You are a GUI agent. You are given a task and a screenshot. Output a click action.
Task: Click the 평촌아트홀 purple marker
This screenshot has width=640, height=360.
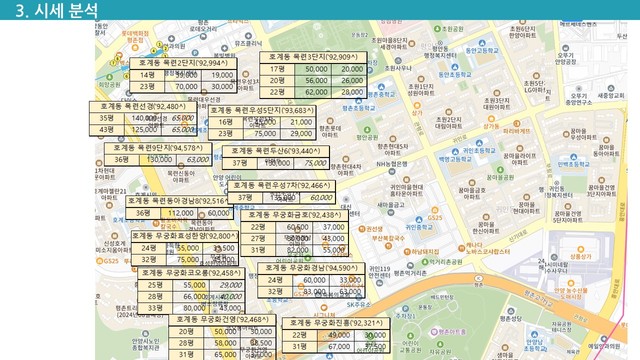point(434,332)
